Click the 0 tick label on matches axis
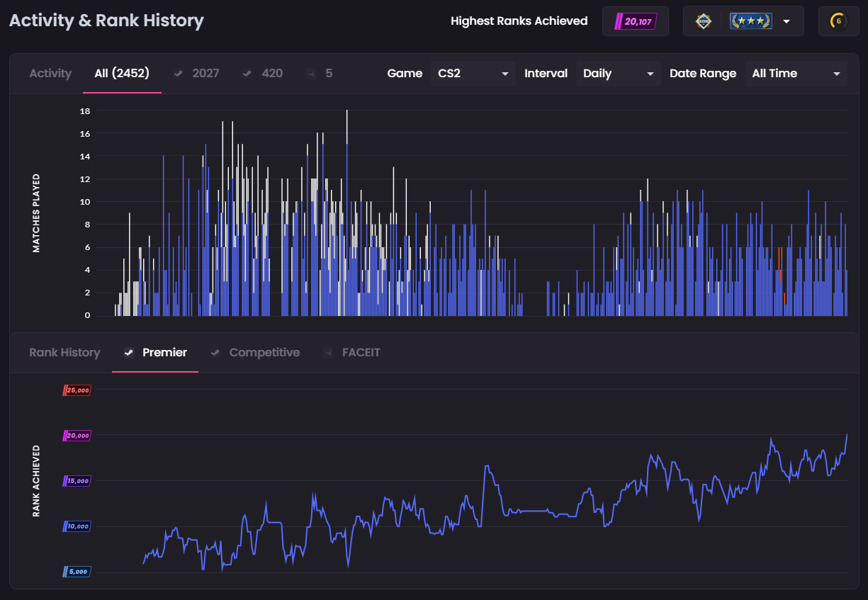Image resolution: width=868 pixels, height=600 pixels. point(87,315)
